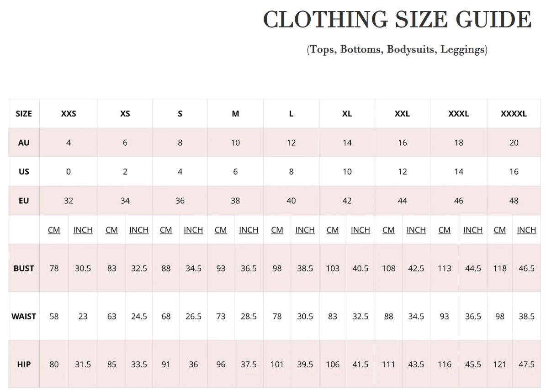Click the CM label under XXS
The image size is (546, 392).
pyautogui.click(x=54, y=230)
